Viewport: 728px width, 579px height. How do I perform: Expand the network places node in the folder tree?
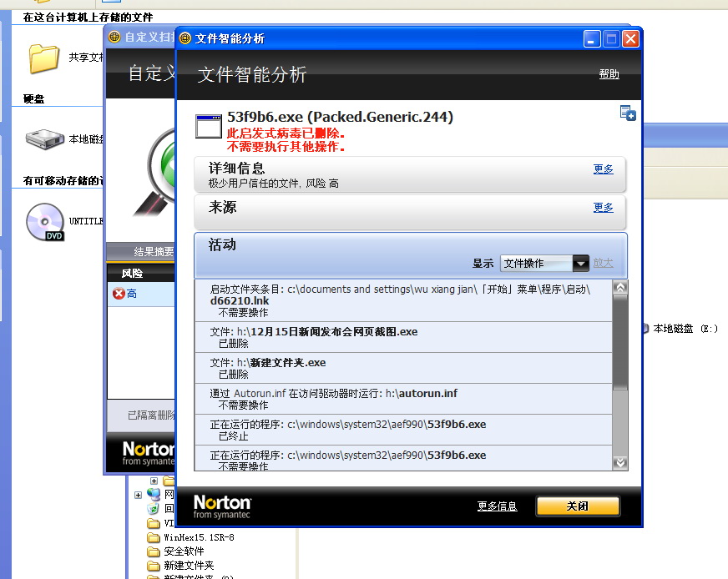click(x=138, y=495)
